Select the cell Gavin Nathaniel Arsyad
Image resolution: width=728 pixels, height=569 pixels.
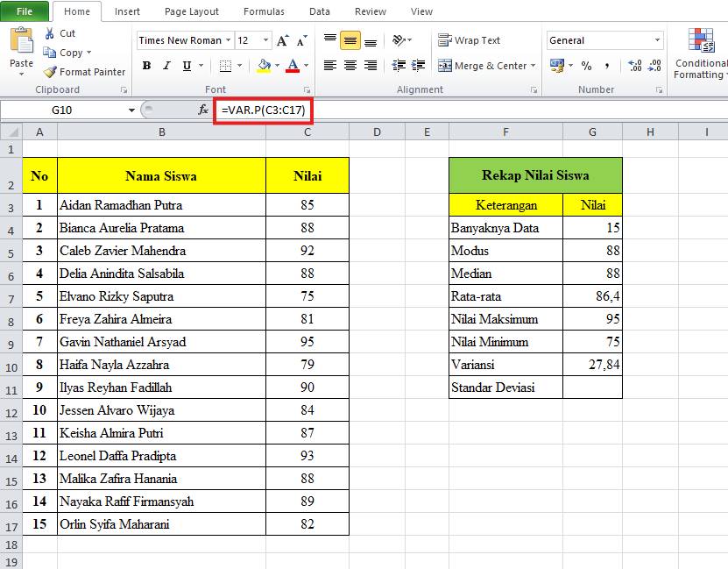click(161, 342)
